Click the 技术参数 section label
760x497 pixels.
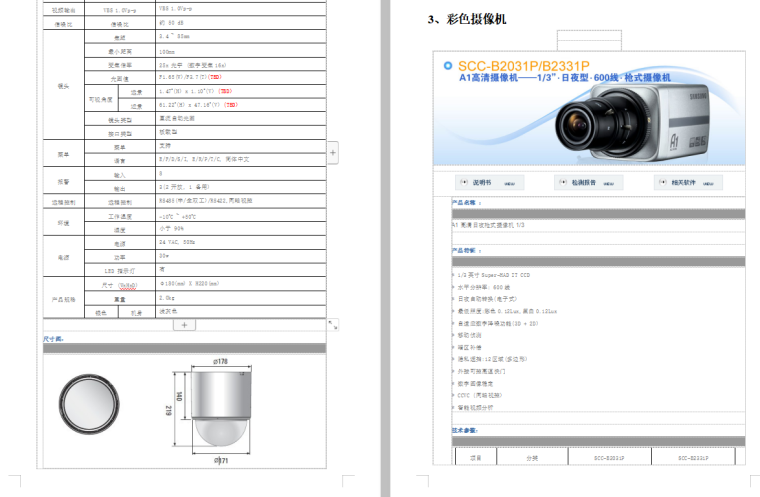click(465, 430)
